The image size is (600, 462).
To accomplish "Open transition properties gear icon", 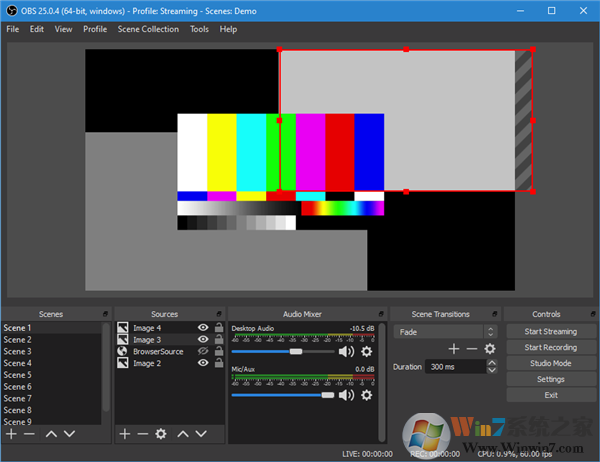I will (490, 349).
